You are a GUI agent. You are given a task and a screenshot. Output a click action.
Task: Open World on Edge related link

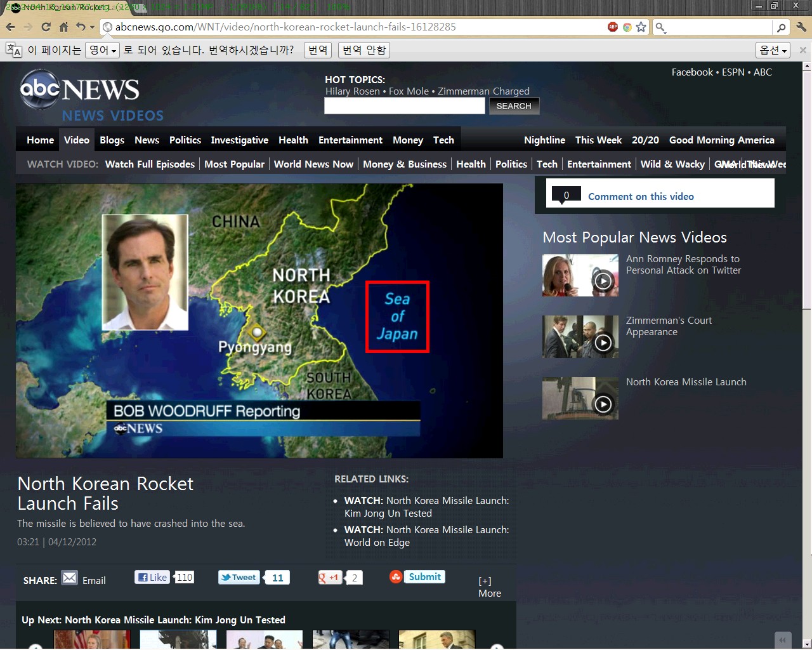[426, 536]
